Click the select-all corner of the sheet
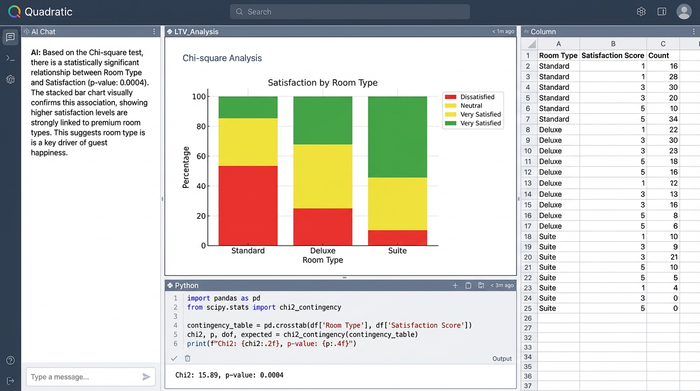This screenshot has width=700, height=391. coord(529,44)
